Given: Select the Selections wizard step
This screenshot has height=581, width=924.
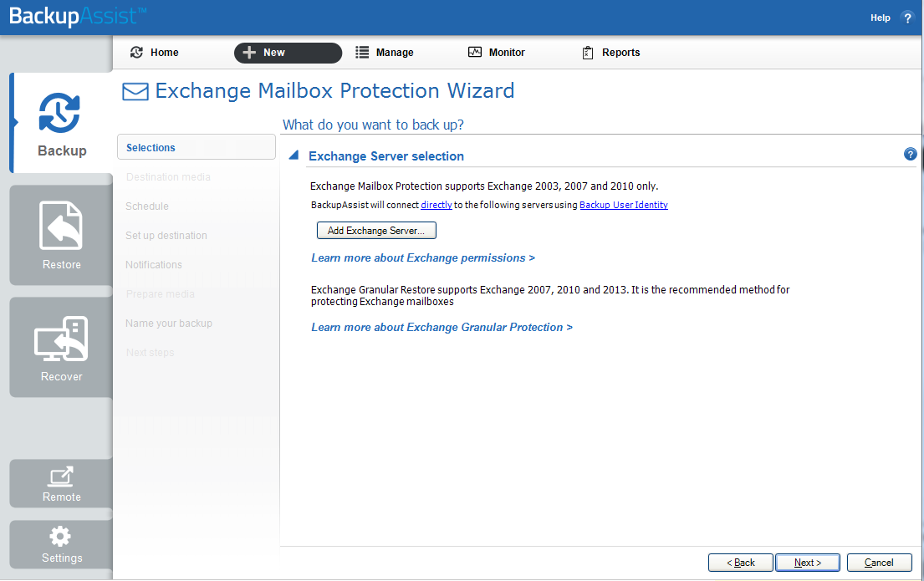Looking at the screenshot, I should point(197,147).
